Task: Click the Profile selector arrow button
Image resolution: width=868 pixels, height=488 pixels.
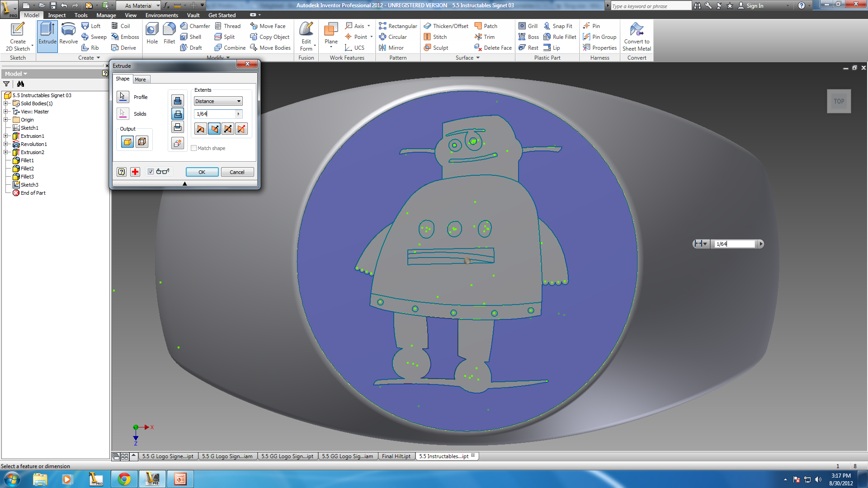Action: click(x=123, y=97)
